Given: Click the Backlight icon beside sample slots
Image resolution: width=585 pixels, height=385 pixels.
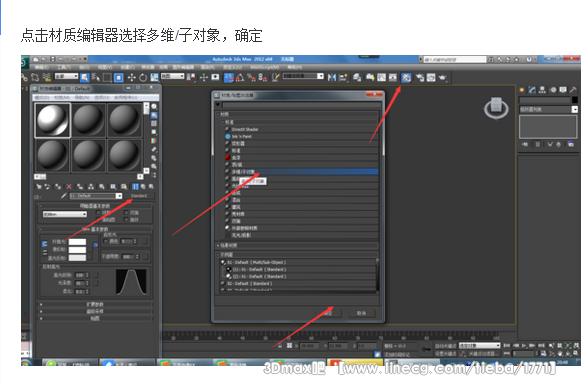Looking at the screenshot, I should [154, 115].
